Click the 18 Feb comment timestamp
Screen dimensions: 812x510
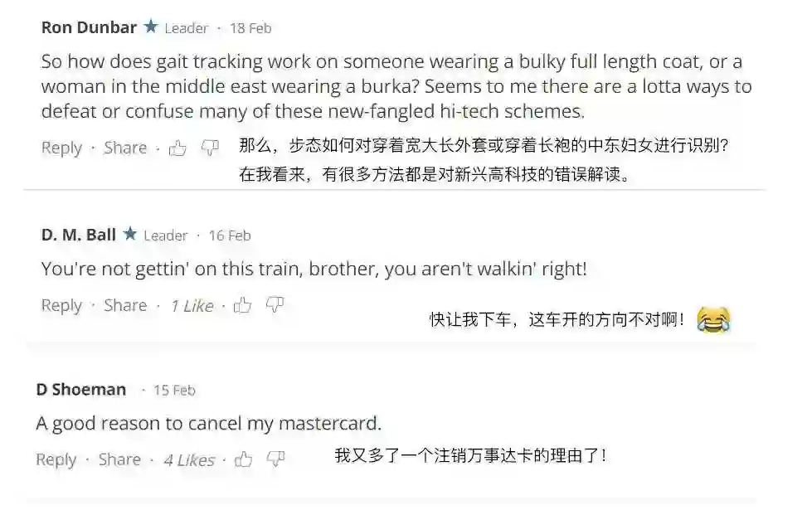tap(250, 28)
